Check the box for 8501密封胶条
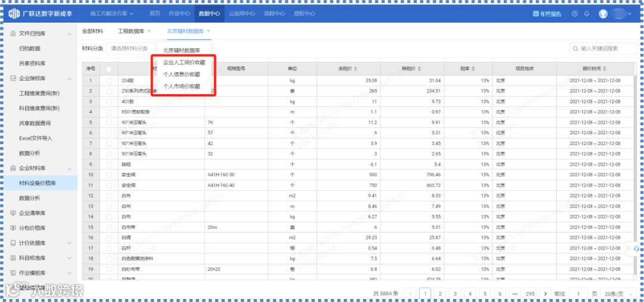The image size is (644, 302). click(109, 112)
